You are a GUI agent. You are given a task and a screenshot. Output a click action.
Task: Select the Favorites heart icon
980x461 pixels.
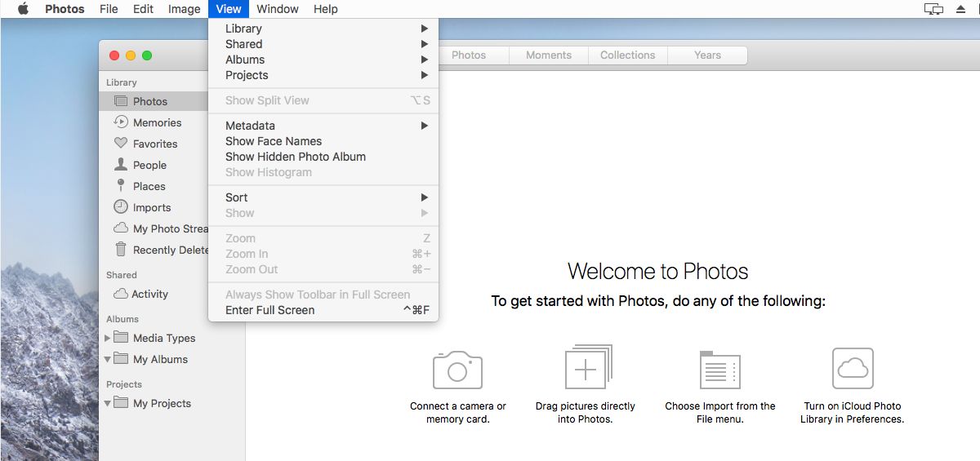point(120,144)
